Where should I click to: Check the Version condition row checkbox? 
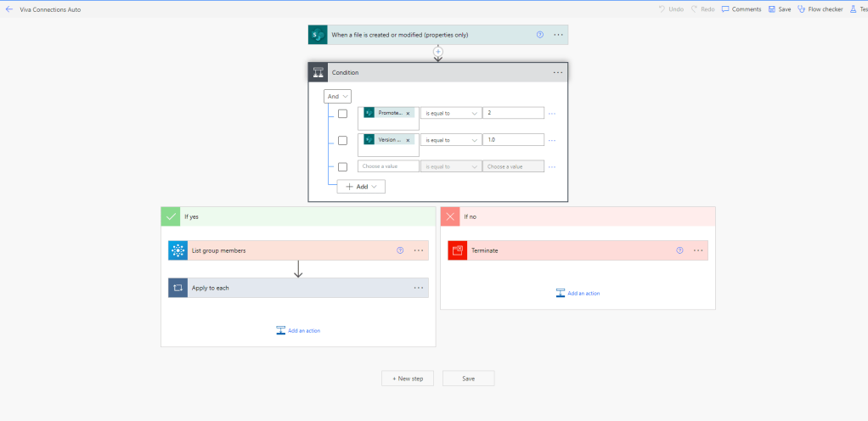(342, 140)
